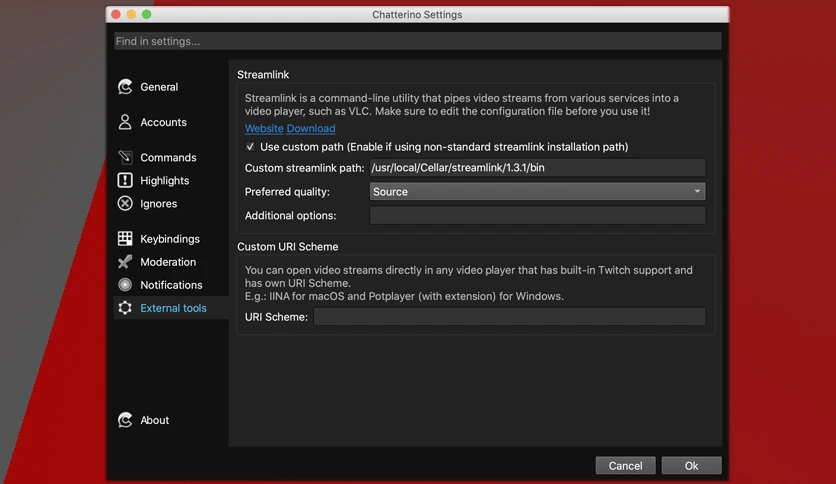The image size is (836, 484).
Task: Open the Streamlink Website link
Action: [264, 128]
